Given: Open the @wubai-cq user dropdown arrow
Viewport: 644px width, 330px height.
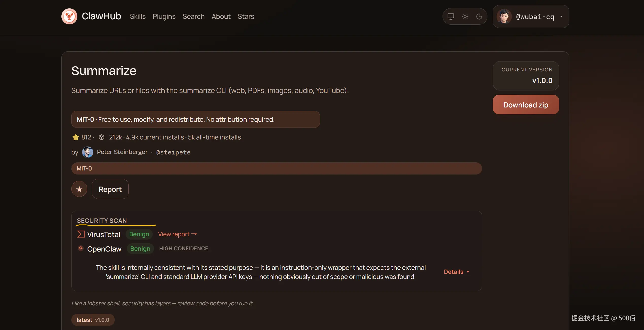Looking at the screenshot, I should (x=561, y=17).
